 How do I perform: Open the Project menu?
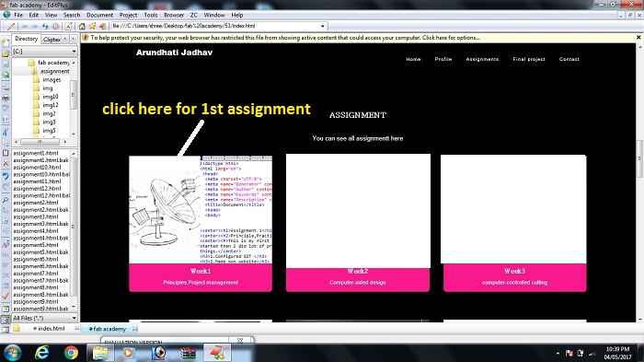128,15
